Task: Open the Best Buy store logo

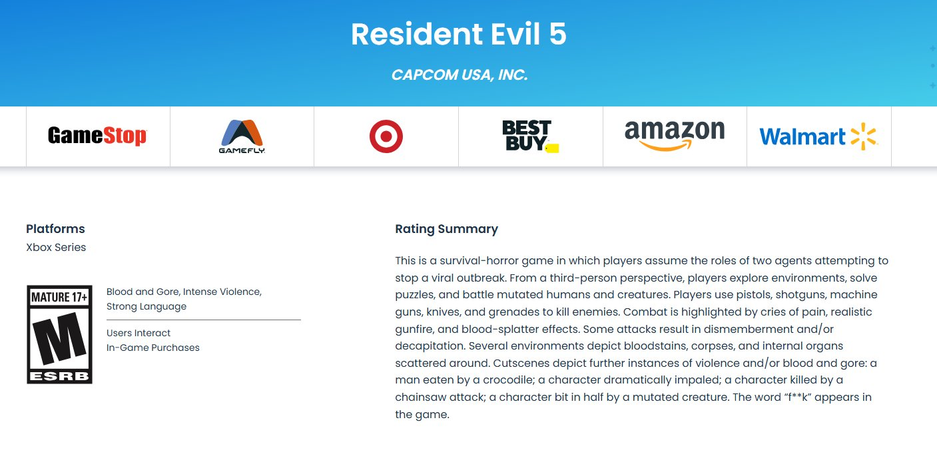Action: tap(529, 136)
